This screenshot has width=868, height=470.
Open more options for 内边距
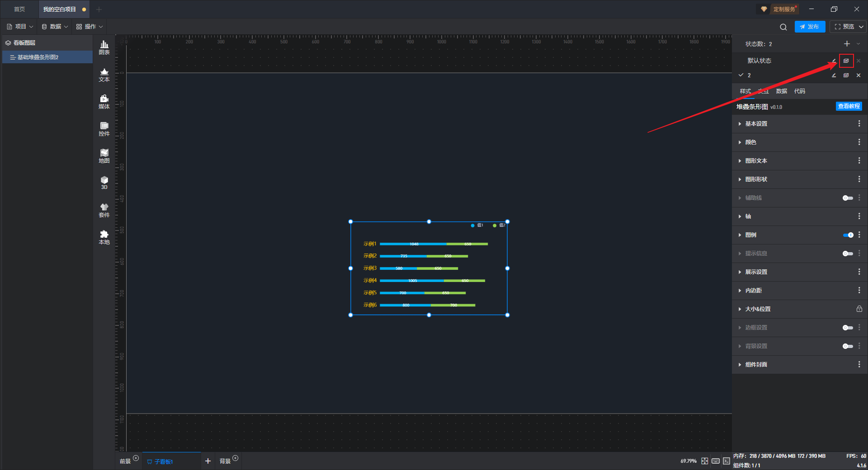point(859,290)
